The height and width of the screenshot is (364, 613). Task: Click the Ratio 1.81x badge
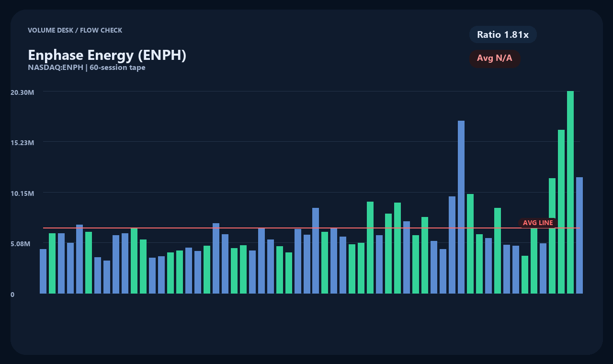pyautogui.click(x=503, y=34)
